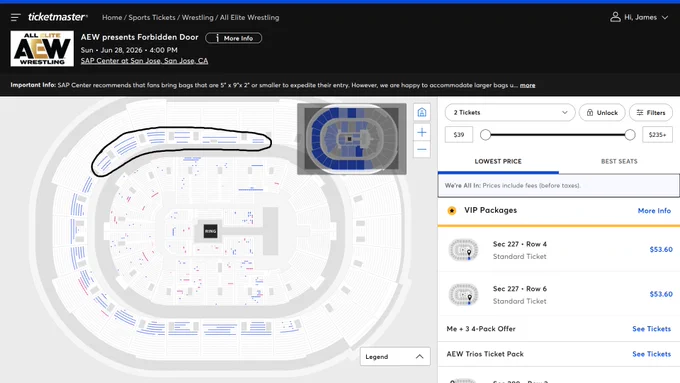The width and height of the screenshot is (680, 383).
Task: Open the hamburger navigation menu
Action: coord(16,17)
